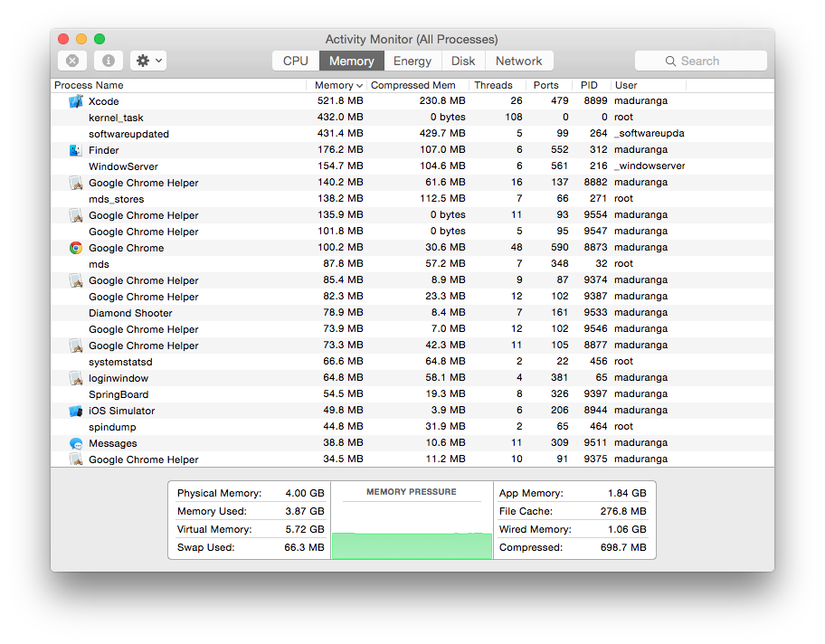Click the Google Chrome icon in the list
The width and height of the screenshot is (825, 644).
[76, 248]
